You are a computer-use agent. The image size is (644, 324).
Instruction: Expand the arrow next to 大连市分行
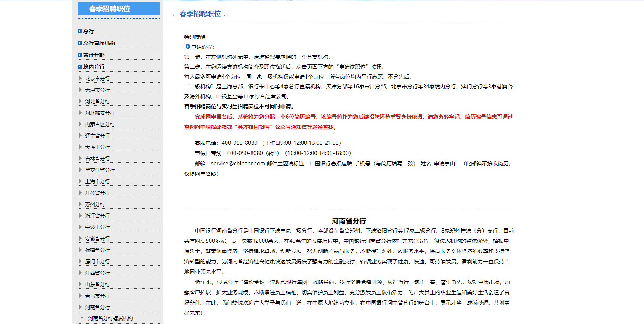tap(80, 147)
